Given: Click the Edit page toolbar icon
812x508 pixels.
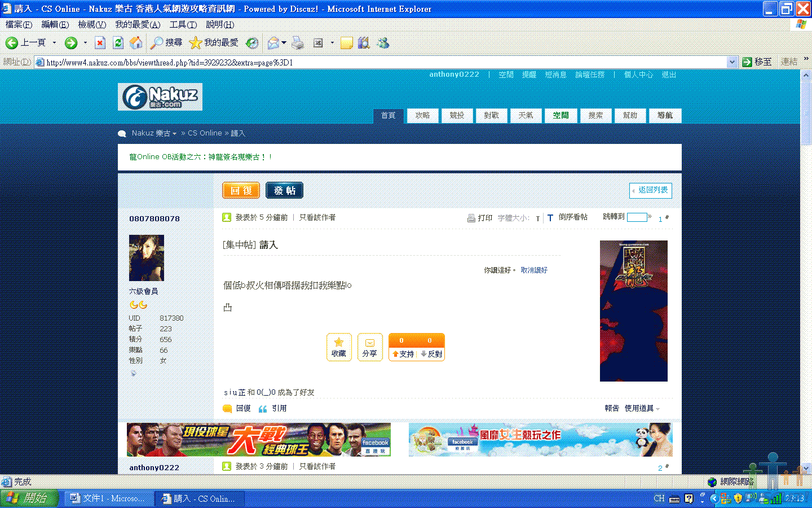Looking at the screenshot, I should pos(319,43).
